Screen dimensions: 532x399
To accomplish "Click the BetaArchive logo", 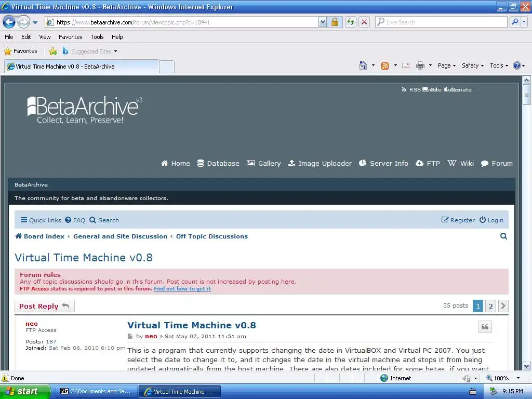I will pos(85,110).
